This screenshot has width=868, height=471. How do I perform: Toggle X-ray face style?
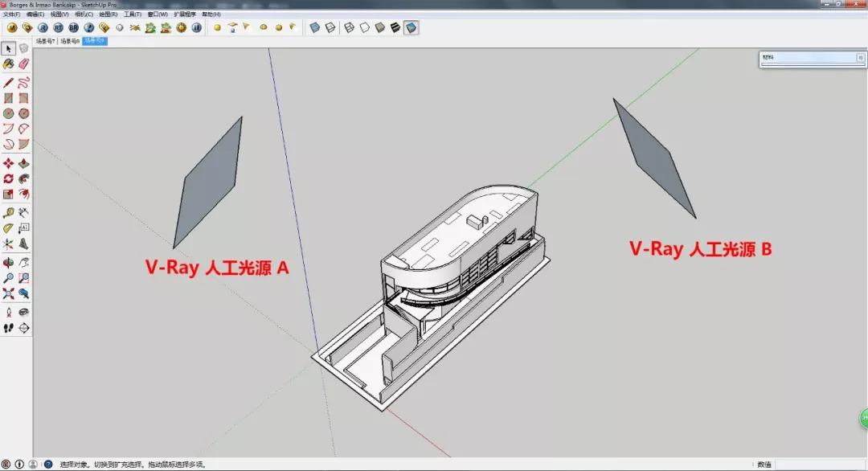[314, 27]
